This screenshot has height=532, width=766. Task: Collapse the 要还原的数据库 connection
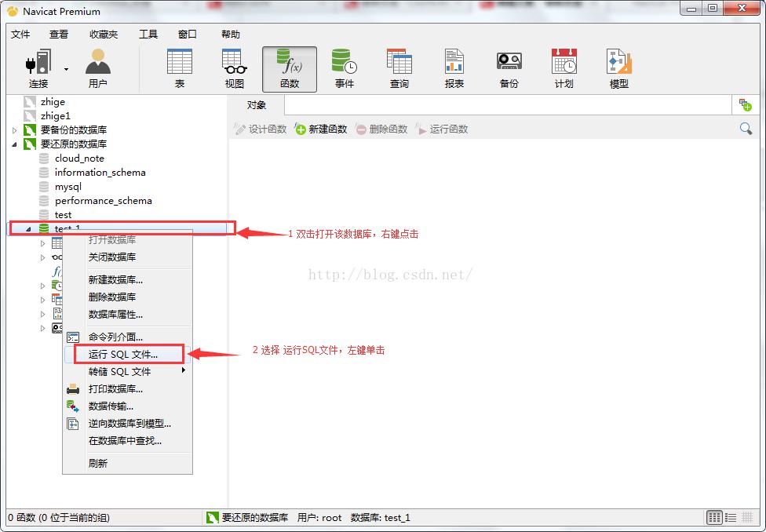[14, 144]
